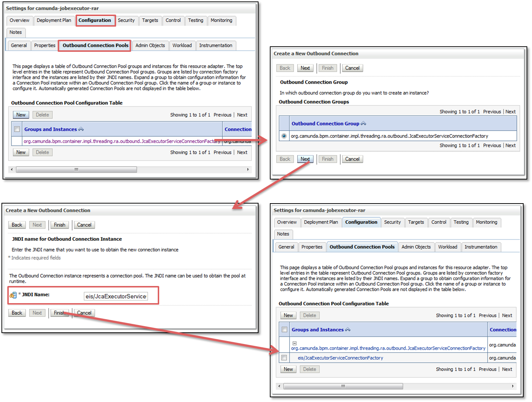
Task: Switch to Overview tab in upper Settings panel
Action: pos(20,20)
